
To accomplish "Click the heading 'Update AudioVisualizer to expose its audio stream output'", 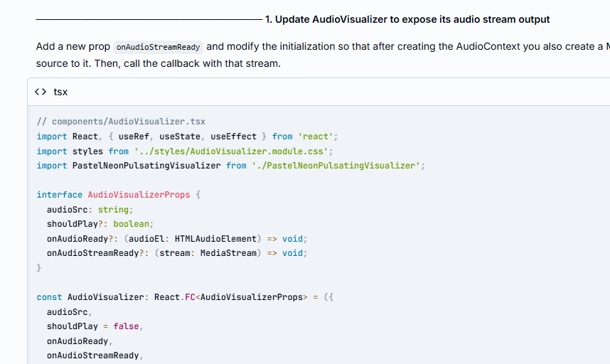I will 407,19.
